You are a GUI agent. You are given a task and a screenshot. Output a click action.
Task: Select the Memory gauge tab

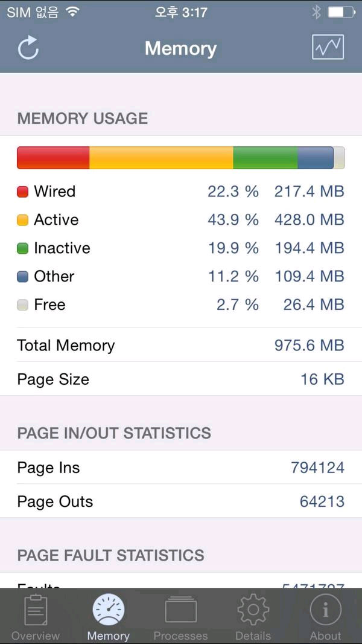point(109,616)
